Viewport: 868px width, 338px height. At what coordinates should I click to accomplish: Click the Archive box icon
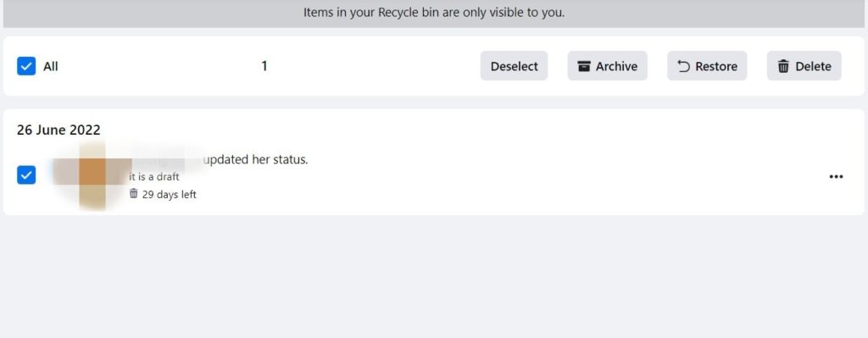point(584,66)
